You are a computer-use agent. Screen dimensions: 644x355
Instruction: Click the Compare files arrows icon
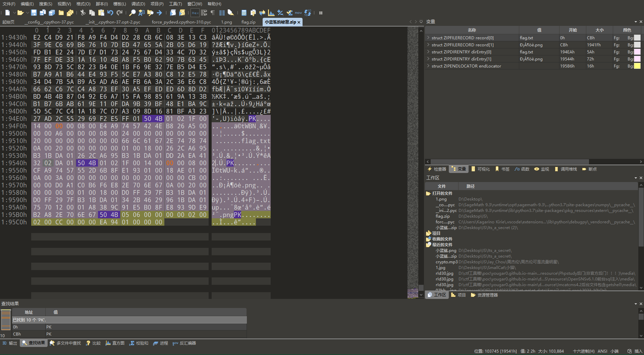pyautogui.click(x=262, y=13)
